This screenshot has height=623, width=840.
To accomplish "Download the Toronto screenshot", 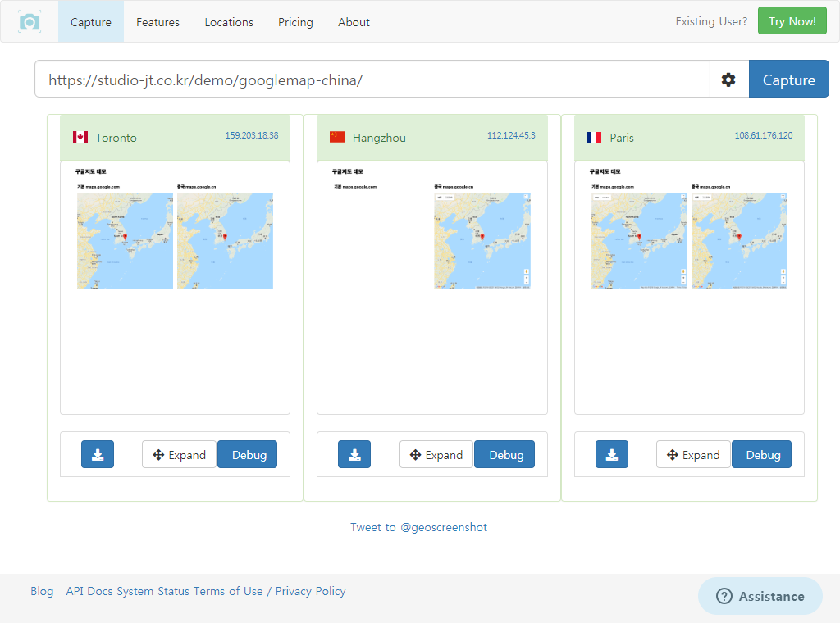I will [x=98, y=454].
